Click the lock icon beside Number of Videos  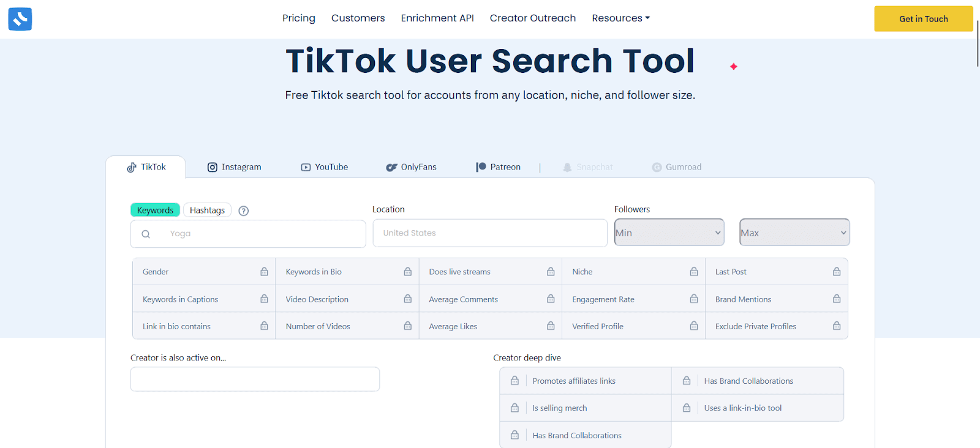pyautogui.click(x=407, y=326)
